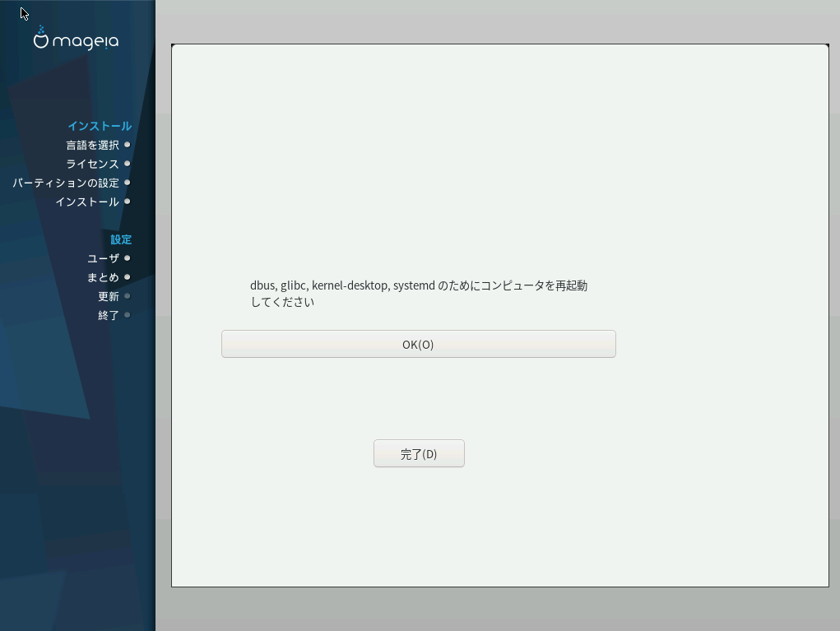The height and width of the screenshot is (631, 840).
Task: Select the ライセンス step label
Action: point(92,164)
